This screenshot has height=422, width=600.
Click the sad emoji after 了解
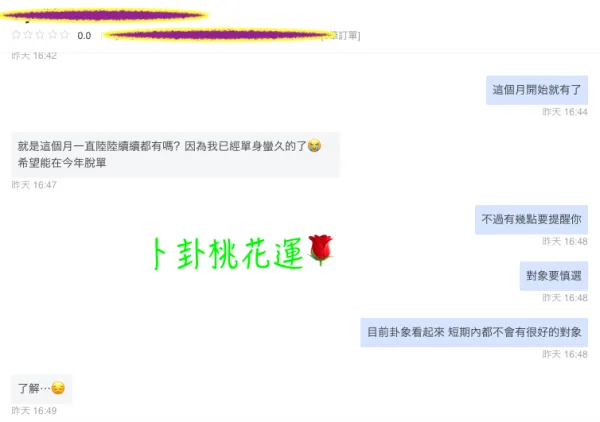[58, 388]
